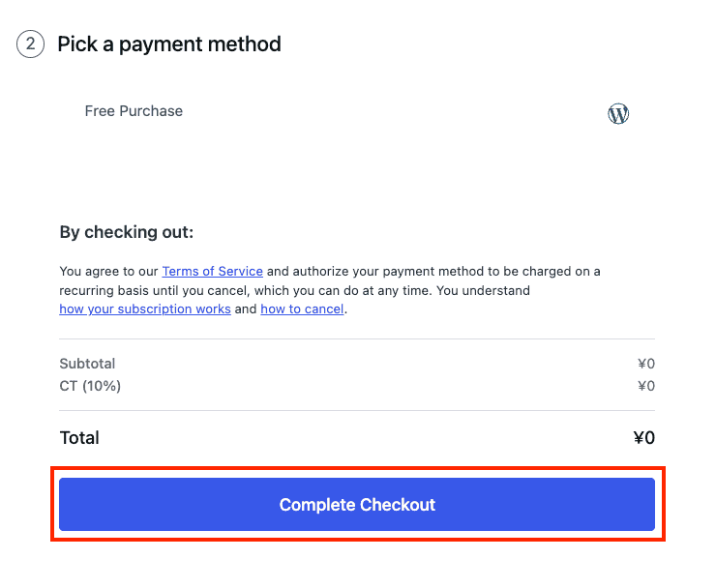The image size is (716, 588).
Task: Select the Free Purchase payment option
Action: (134, 111)
